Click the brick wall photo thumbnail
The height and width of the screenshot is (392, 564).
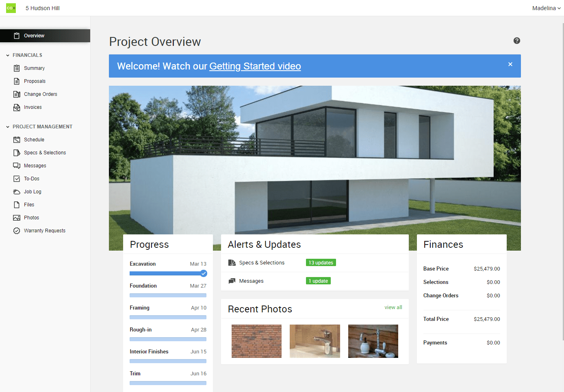256,341
